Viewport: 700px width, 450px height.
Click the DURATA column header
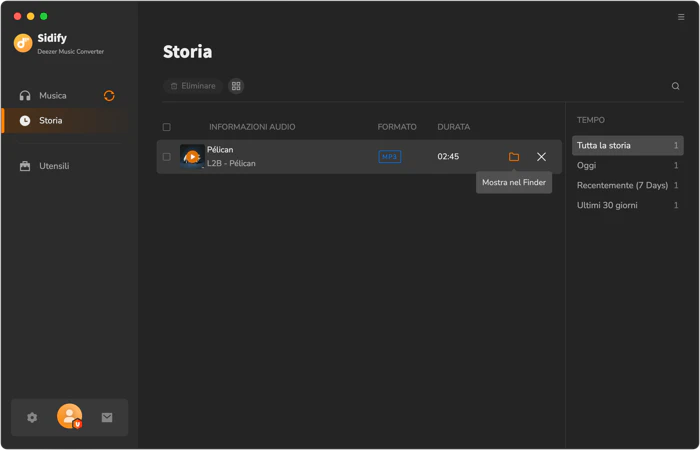pyautogui.click(x=454, y=127)
